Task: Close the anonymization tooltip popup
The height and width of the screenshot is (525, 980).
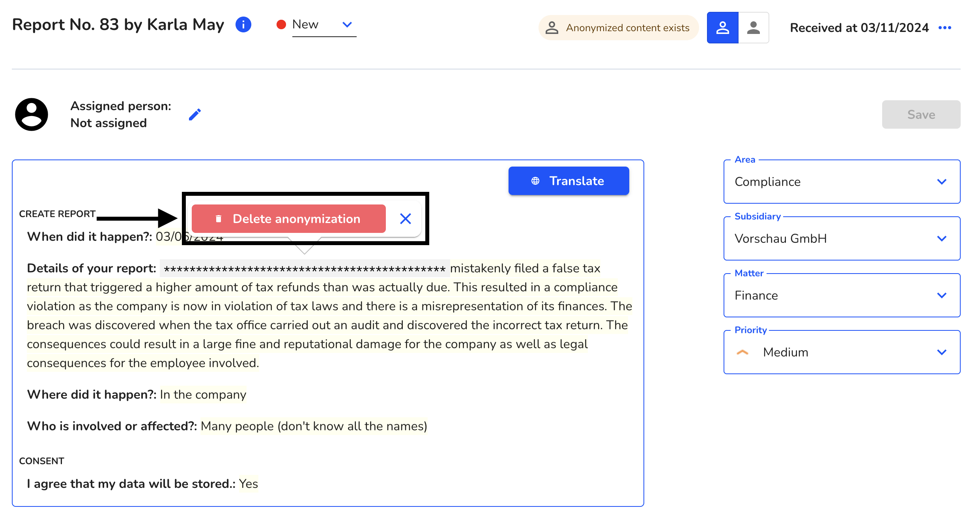Action: point(405,219)
